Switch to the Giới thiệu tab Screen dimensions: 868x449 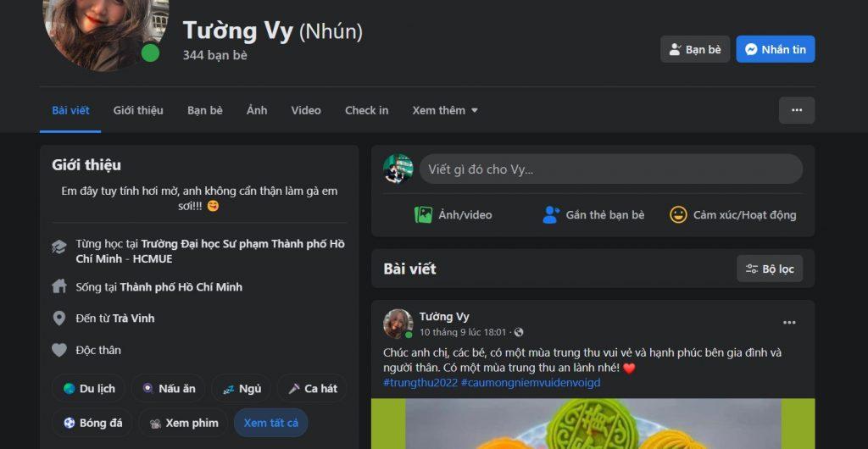[138, 110]
